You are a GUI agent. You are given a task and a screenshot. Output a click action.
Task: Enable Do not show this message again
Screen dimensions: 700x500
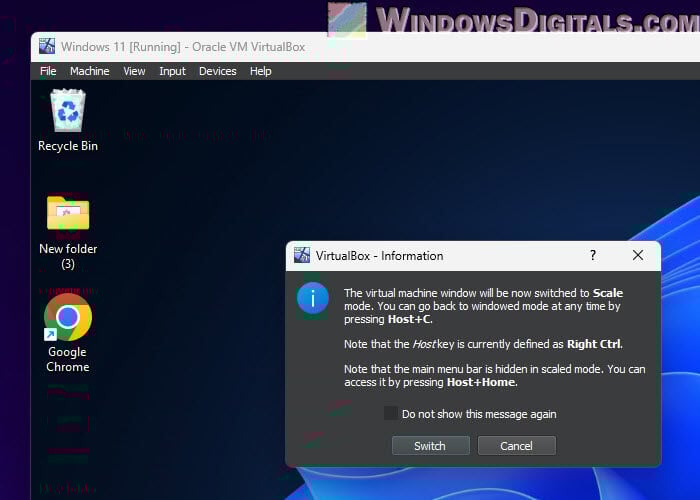pos(391,413)
